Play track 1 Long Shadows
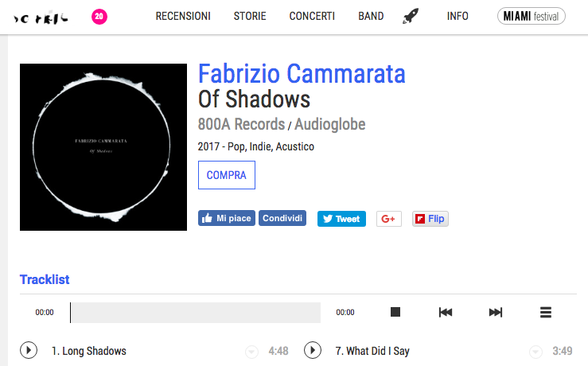Image resolution: width=588 pixels, height=366 pixels. 29,350
